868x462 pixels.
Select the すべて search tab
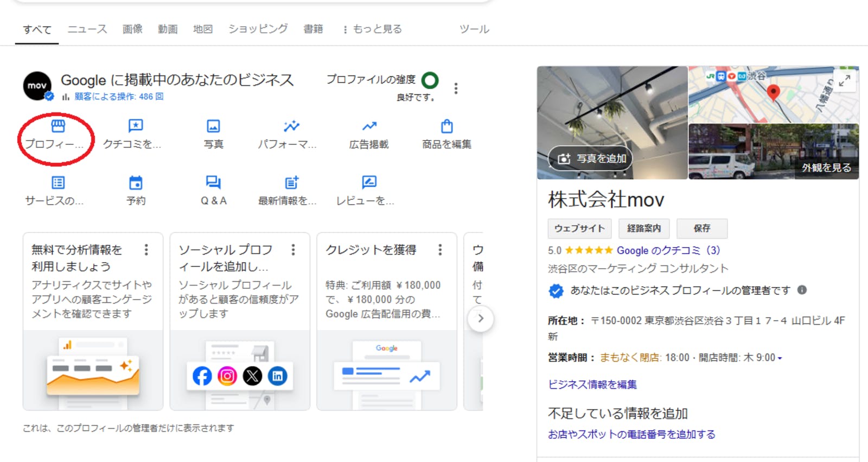[x=37, y=29]
